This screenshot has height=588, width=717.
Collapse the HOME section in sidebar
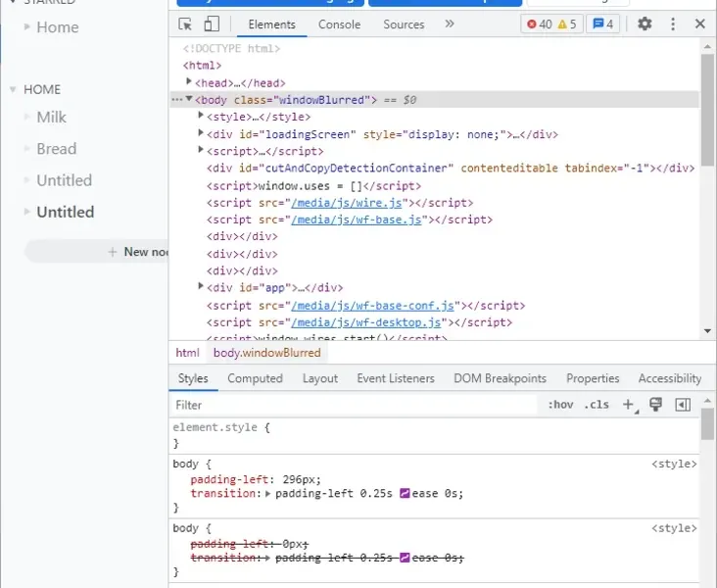13,89
